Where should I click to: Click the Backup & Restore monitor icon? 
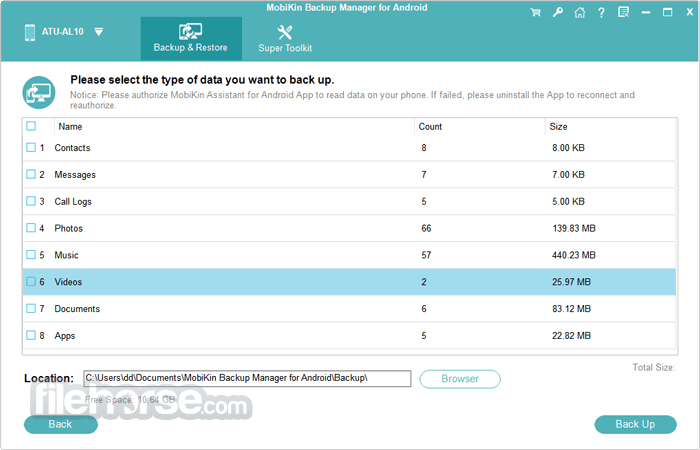191,31
